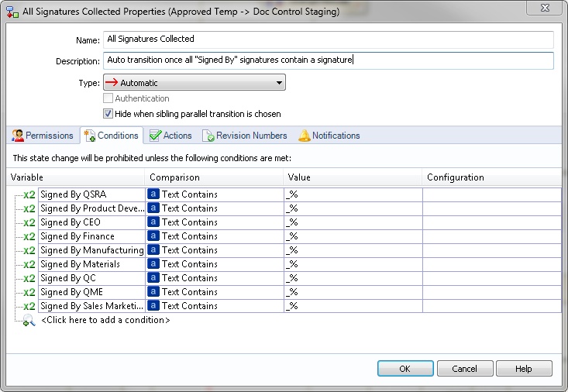Click the '_%' value in Signed By Manufacturing row
Image resolution: width=568 pixels, height=392 pixels.
[292, 250]
